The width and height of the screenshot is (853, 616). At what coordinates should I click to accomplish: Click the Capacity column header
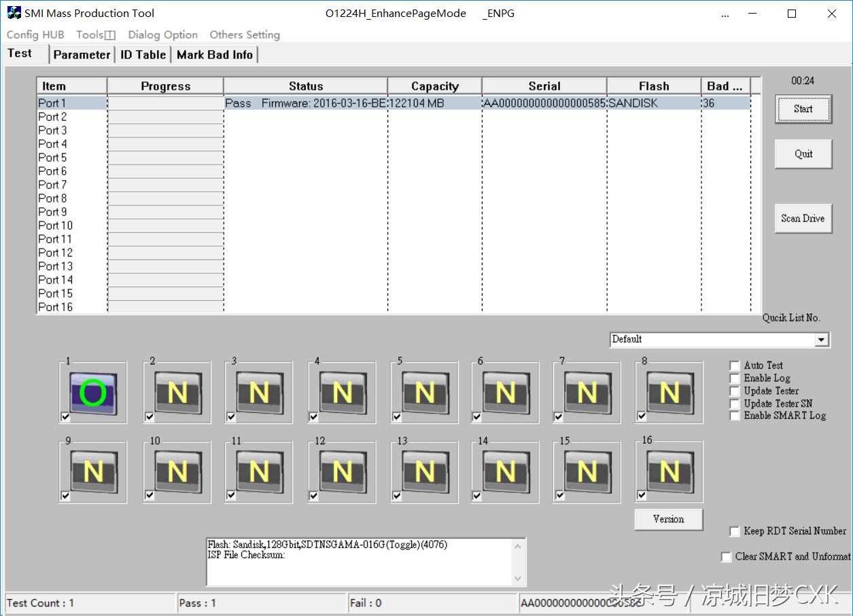point(435,86)
